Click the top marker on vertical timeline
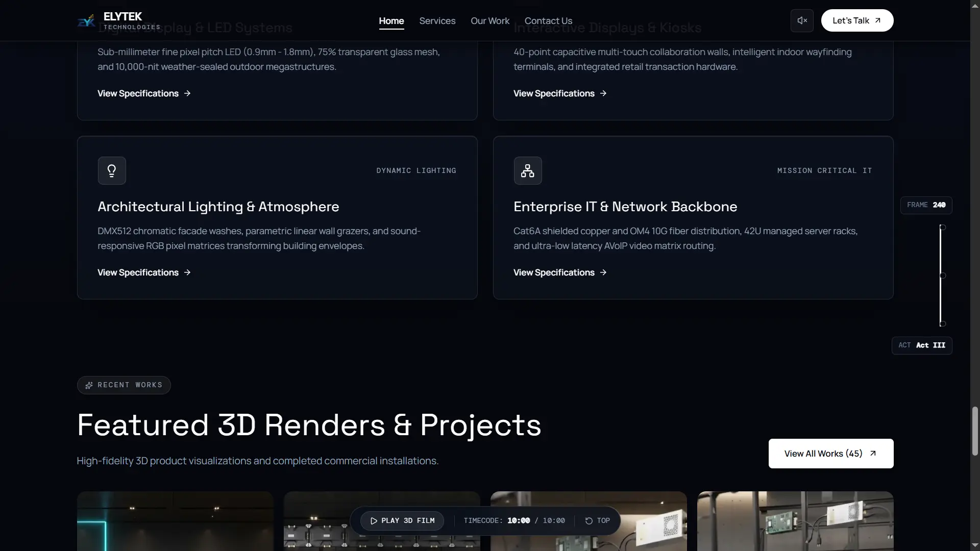980x551 pixels. pos(943,228)
